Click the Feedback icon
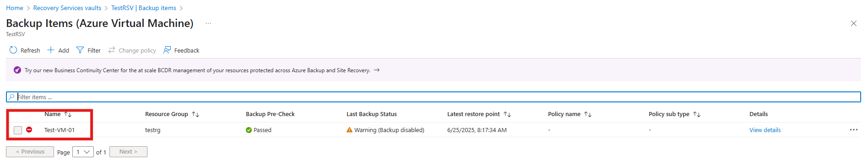This screenshot has height=165, width=868. click(x=167, y=50)
